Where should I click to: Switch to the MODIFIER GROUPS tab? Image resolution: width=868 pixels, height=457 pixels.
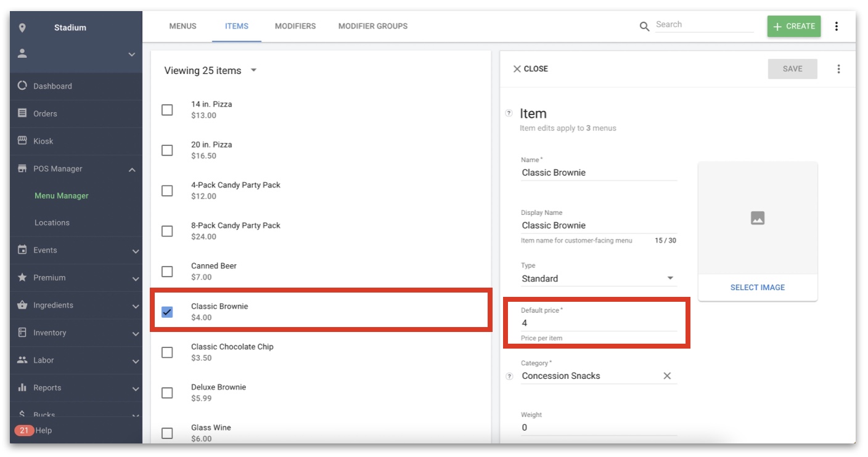point(373,26)
